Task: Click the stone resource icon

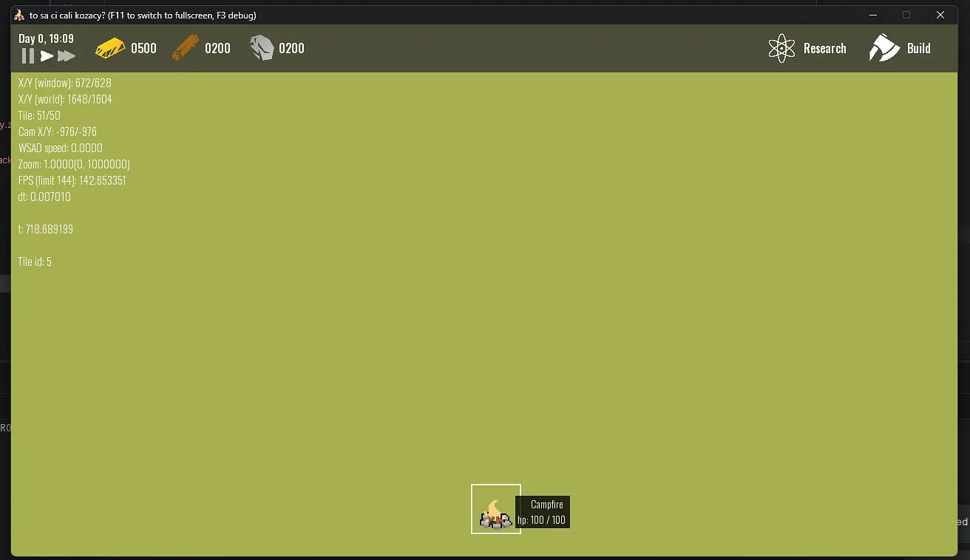Action: 261,48
